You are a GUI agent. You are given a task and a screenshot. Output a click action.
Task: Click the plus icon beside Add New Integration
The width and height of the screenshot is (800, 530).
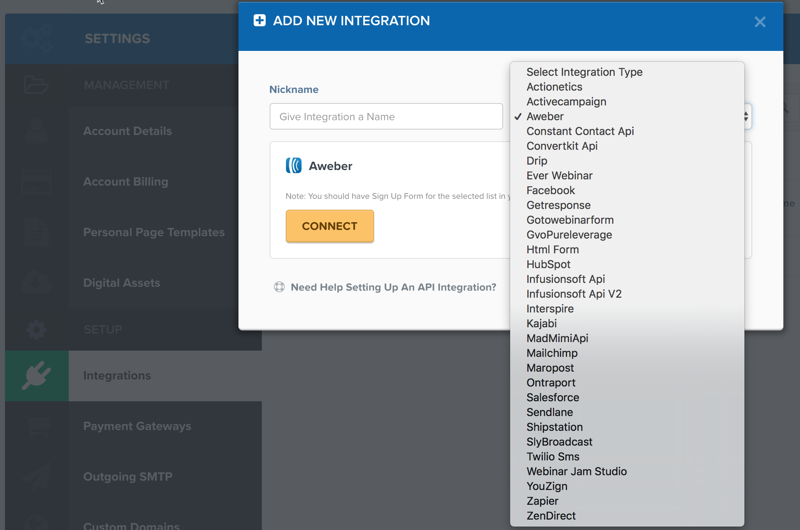click(260, 20)
